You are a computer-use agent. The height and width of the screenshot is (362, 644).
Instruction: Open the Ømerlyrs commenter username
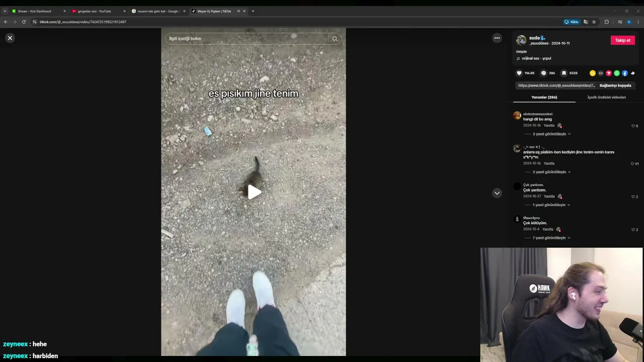pos(531,218)
